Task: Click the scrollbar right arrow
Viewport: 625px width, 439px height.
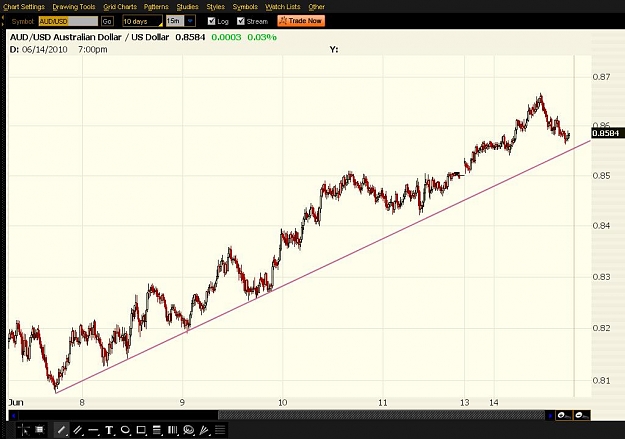Action: tap(550, 415)
